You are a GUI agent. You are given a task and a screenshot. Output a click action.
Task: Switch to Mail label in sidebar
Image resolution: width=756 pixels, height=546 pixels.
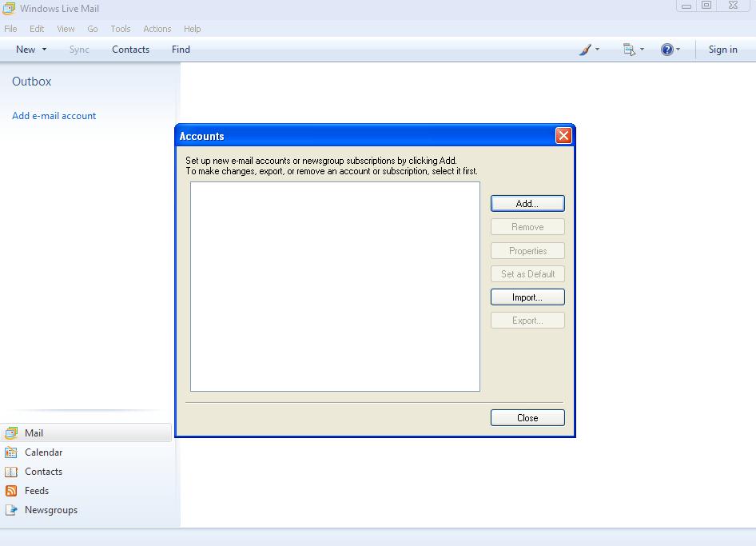pos(34,433)
